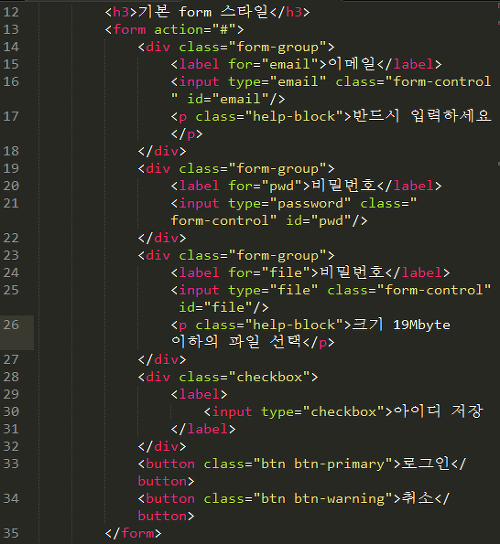Click closing div tag on line 22

tap(162, 238)
